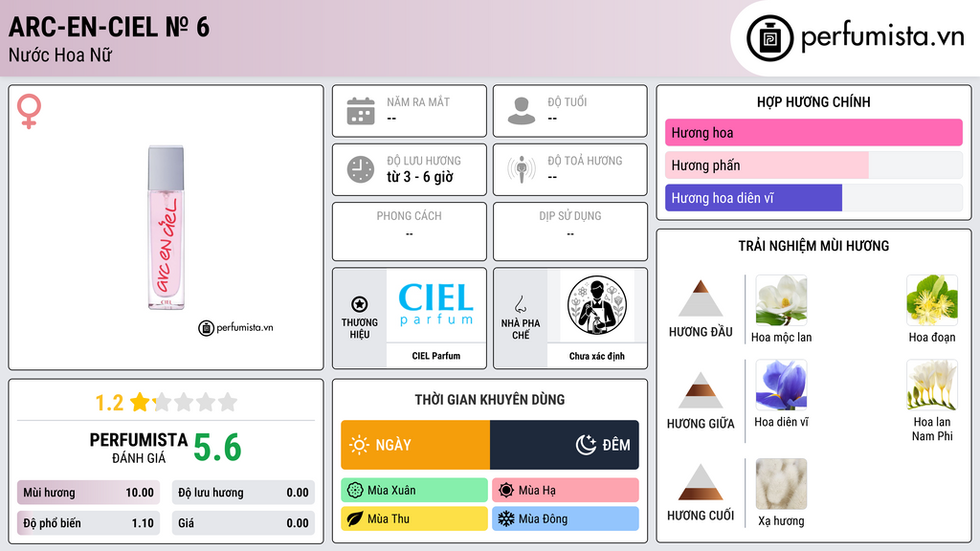Open the Arc-en-Ciel perfume bottle photo
Viewport: 980px width, 551px height.
[167, 228]
